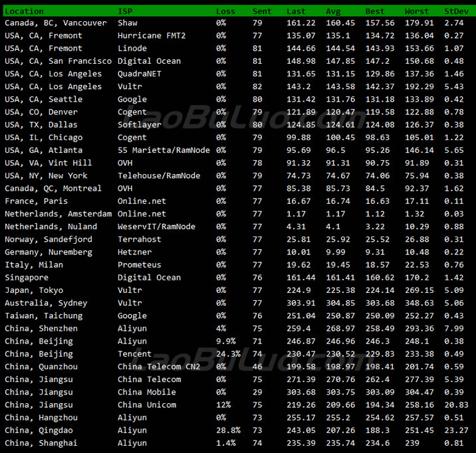Click USA, CA, San Francisco location
476x453 pixels.
click(x=59, y=61)
